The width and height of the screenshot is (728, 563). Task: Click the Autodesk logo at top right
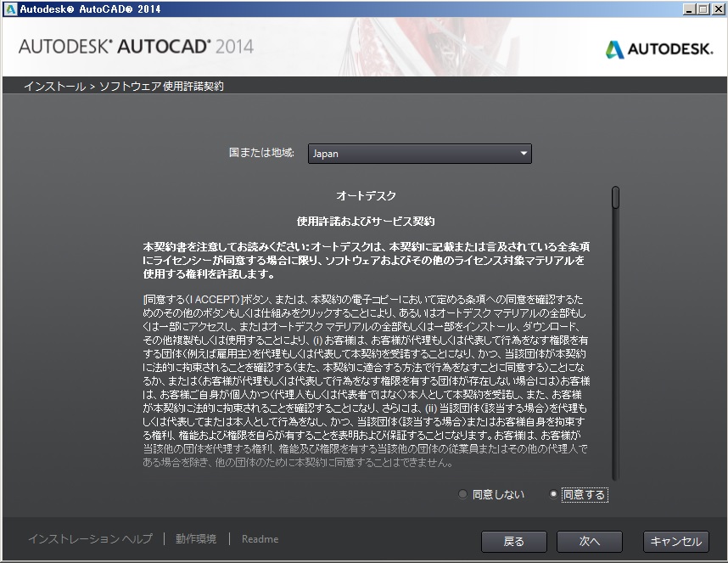(659, 49)
